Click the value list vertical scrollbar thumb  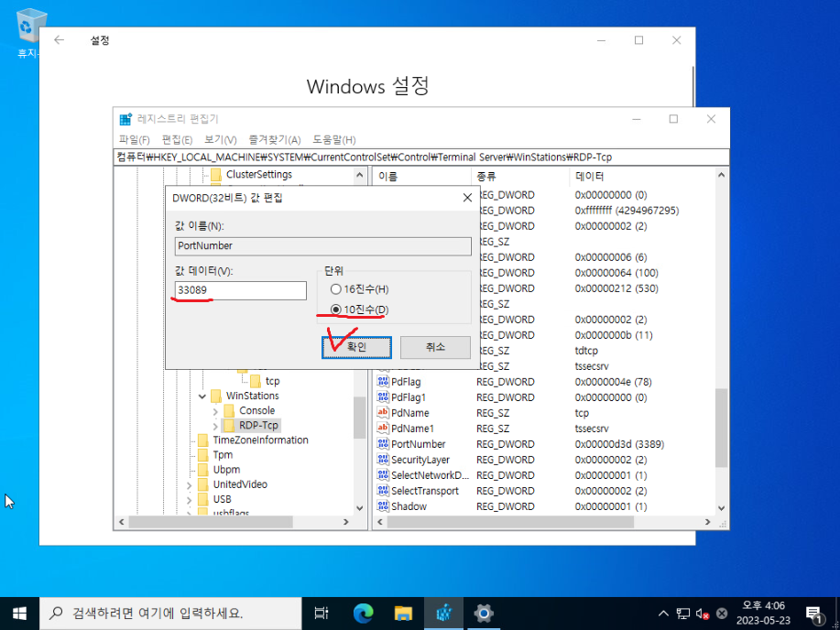pyautogui.click(x=721, y=428)
